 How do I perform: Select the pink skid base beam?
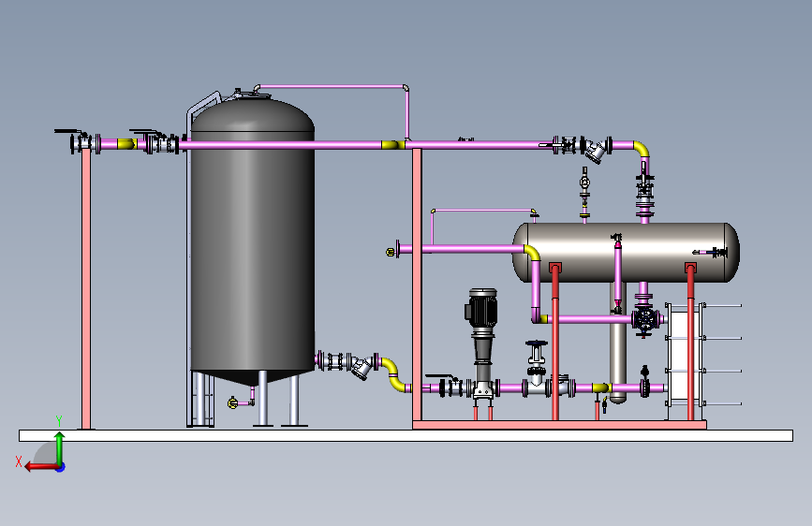coord(559,425)
